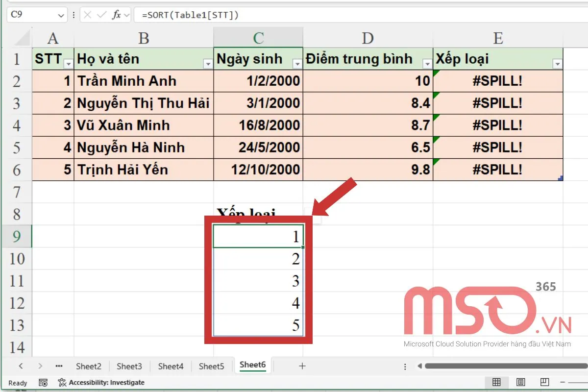Click the Insert Function (fx) icon

[x=116, y=15]
